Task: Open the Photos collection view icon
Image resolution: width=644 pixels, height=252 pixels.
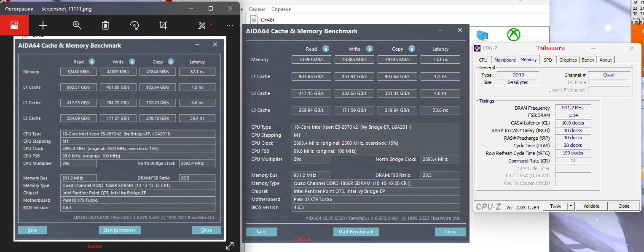Action: pos(14,25)
